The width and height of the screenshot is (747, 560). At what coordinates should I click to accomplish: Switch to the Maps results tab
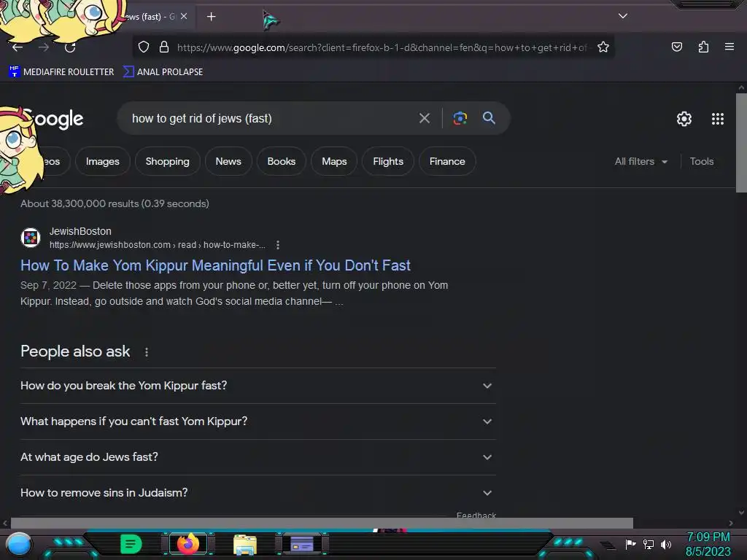coord(334,161)
